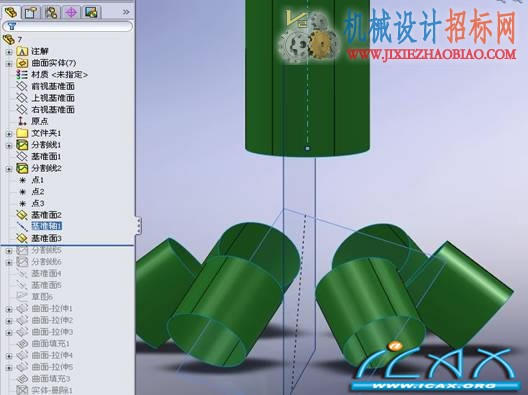The height and width of the screenshot is (395, 528).
Task: Select the 点3 reference point
Action: click(x=38, y=203)
